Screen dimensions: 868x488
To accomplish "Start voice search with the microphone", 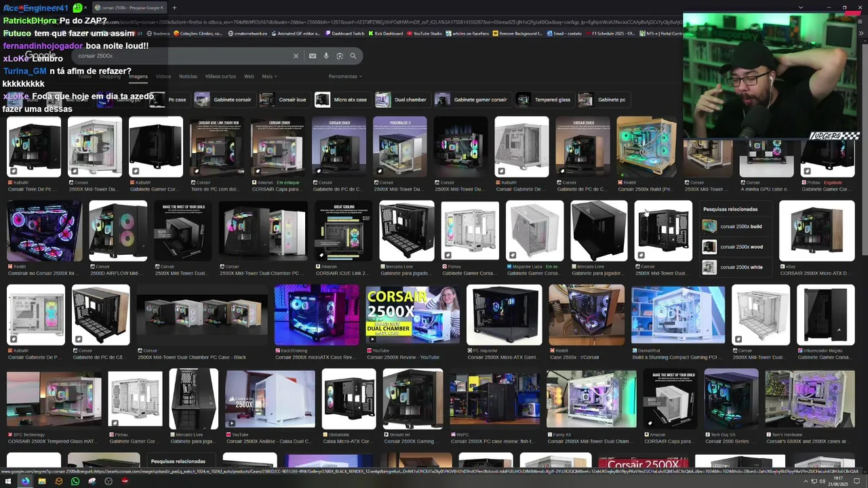I will pos(326,56).
